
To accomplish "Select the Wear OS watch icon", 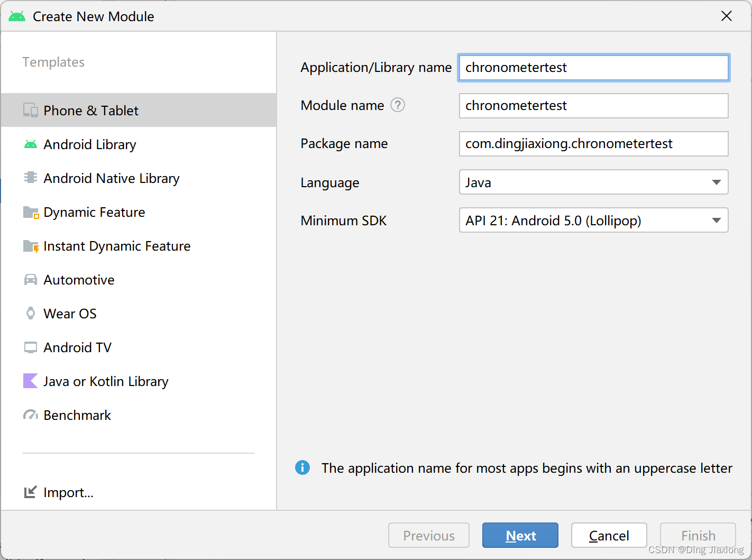I will tap(31, 313).
